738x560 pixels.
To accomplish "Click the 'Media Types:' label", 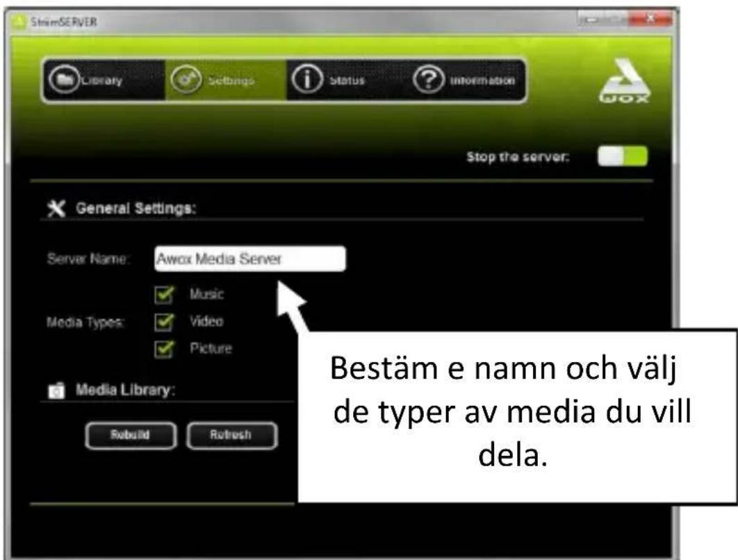I will [x=85, y=322].
